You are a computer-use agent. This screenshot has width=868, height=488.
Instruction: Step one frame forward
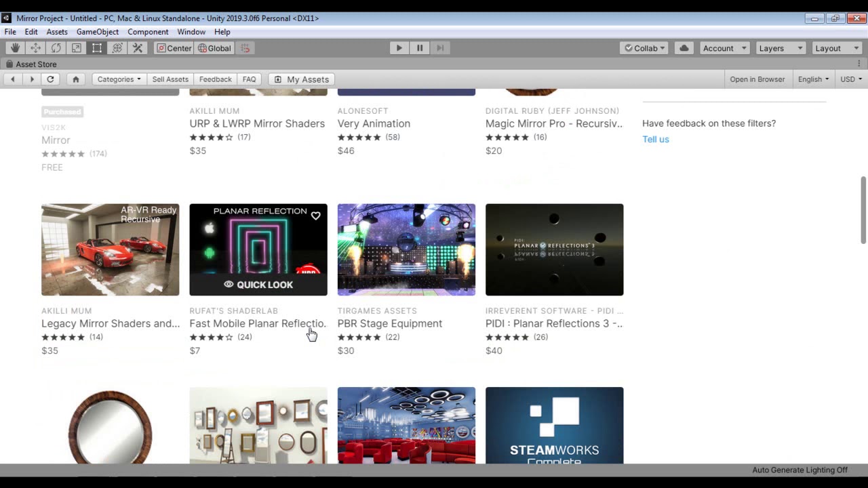point(440,48)
